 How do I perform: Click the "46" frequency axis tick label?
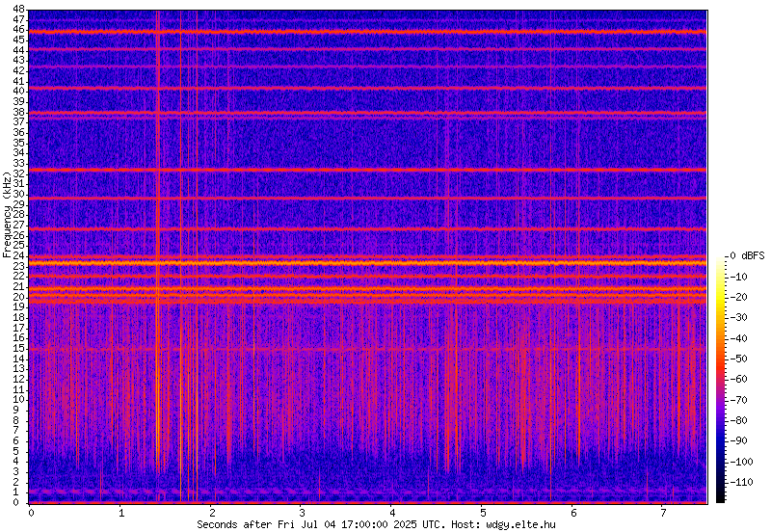[18, 30]
